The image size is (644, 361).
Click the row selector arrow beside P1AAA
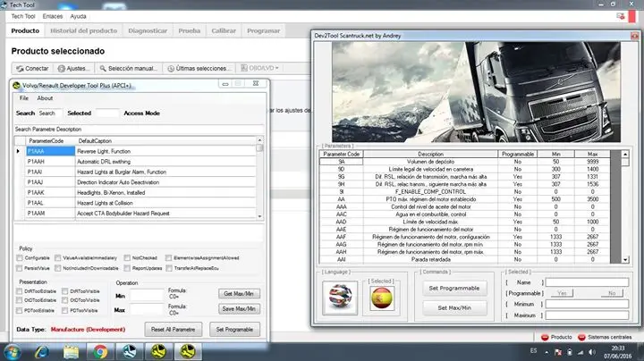click(x=19, y=151)
